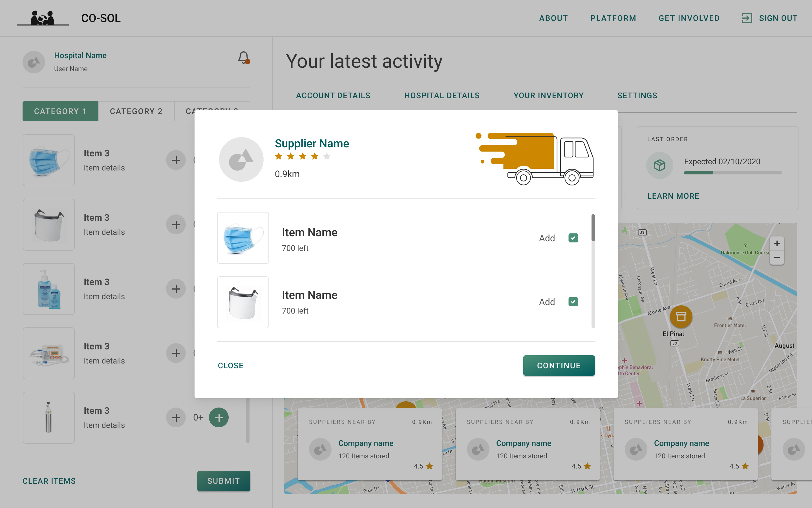Open Platform menu
The width and height of the screenshot is (812, 508).
click(613, 18)
